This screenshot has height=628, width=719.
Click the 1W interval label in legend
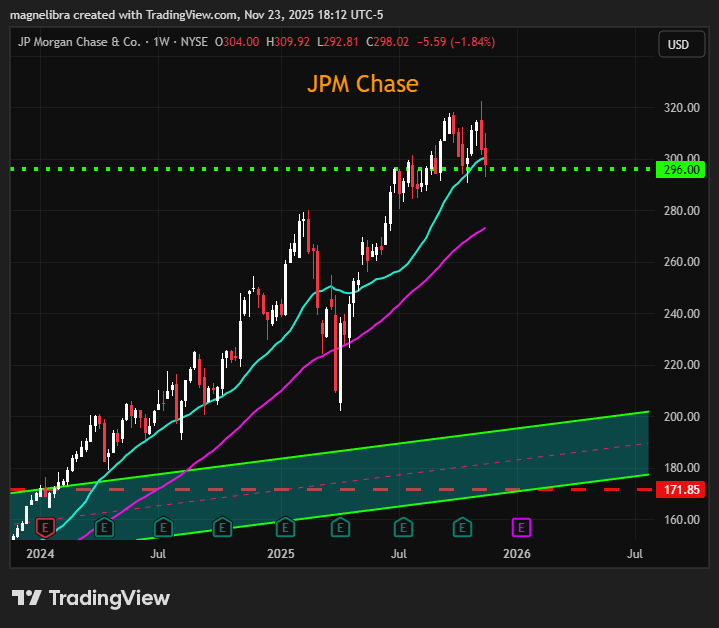(161, 42)
